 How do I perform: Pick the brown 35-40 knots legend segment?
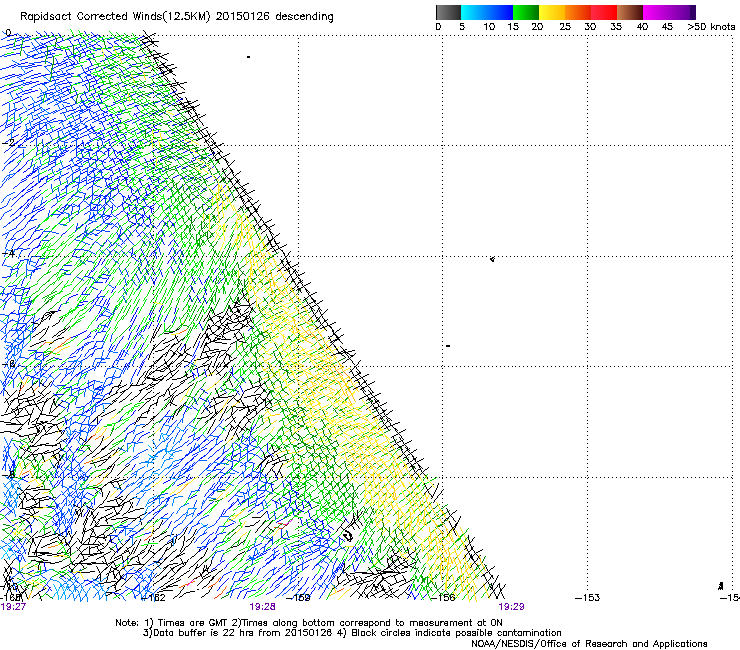630,12
